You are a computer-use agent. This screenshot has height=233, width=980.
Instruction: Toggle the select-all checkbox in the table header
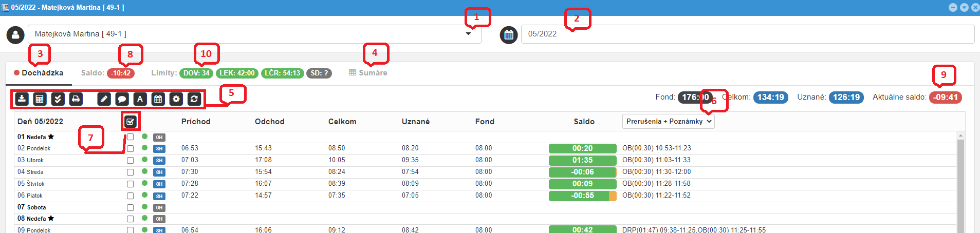tap(130, 122)
